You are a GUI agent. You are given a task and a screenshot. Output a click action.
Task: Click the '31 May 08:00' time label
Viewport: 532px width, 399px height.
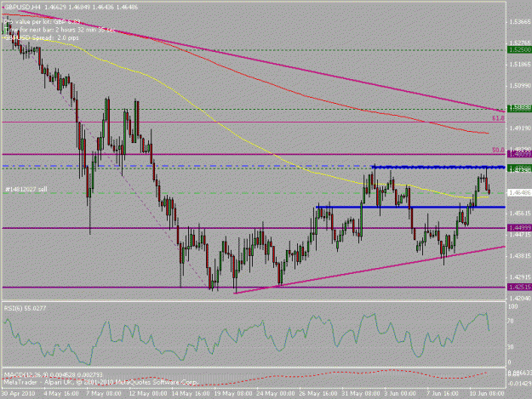click(x=361, y=393)
